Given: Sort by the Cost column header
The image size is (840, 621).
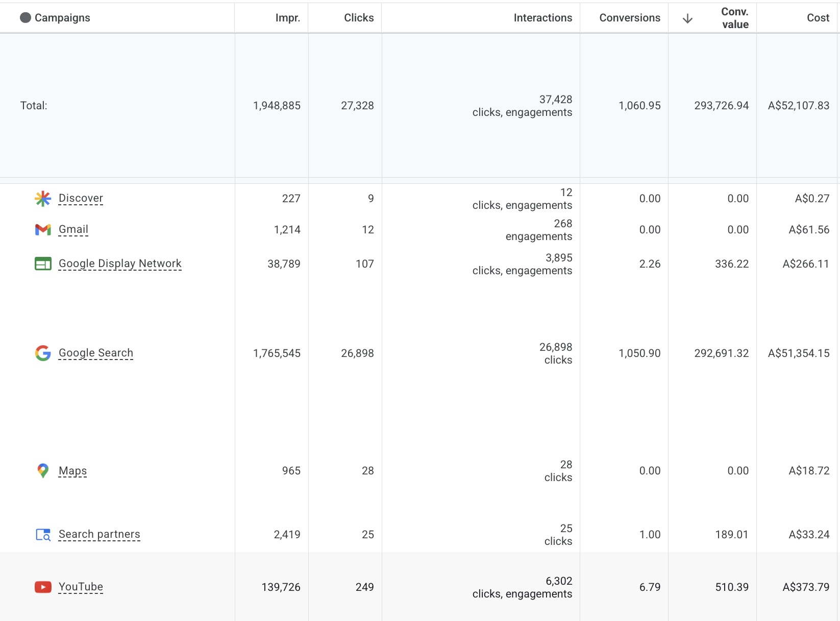Looking at the screenshot, I should [x=818, y=18].
